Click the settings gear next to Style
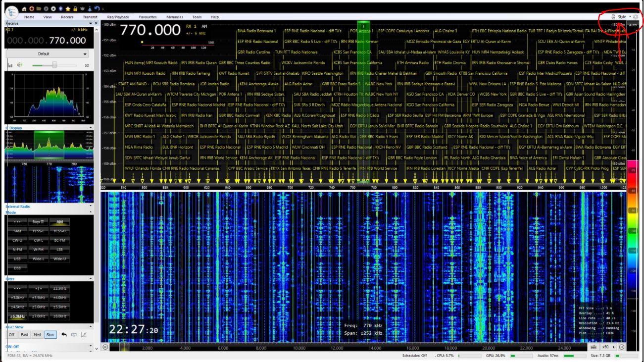The height and width of the screenshot is (362, 644). tap(636, 17)
